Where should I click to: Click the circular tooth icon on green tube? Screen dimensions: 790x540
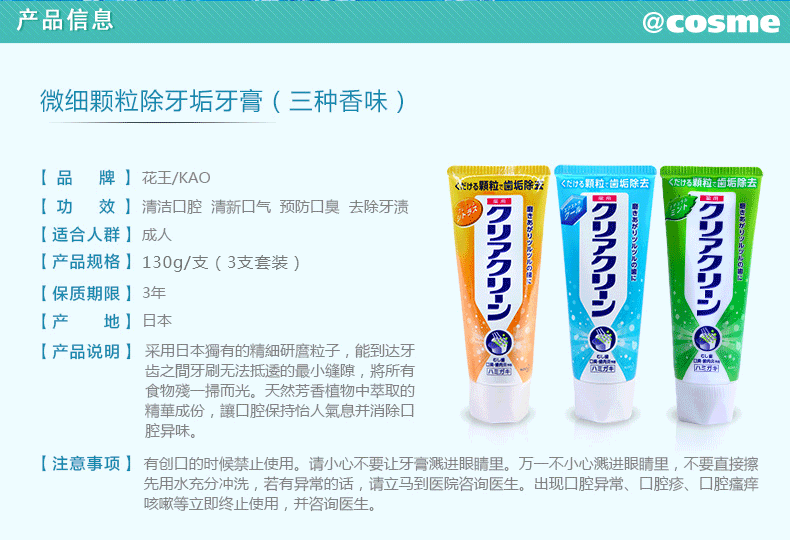click(707, 340)
